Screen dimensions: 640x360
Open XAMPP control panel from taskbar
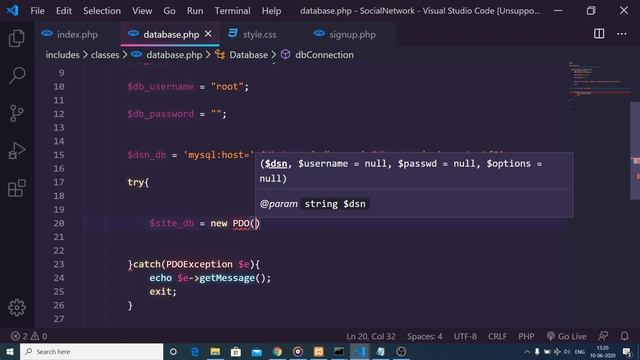tap(318, 351)
